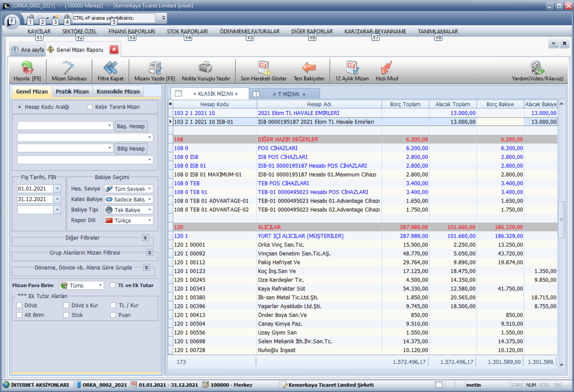This screenshot has height=392, width=574.
Task: Click the 120 ALICILAR account row
Action: point(365,227)
